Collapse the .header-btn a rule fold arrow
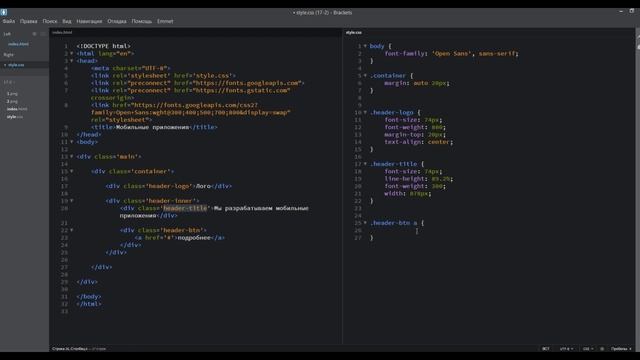The height and width of the screenshot is (360, 640). (x=365, y=223)
